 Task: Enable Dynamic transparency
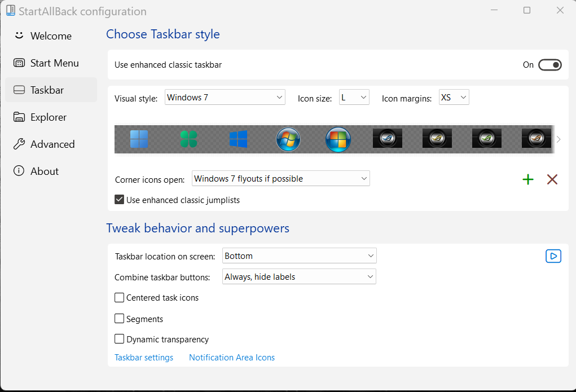pyautogui.click(x=119, y=339)
